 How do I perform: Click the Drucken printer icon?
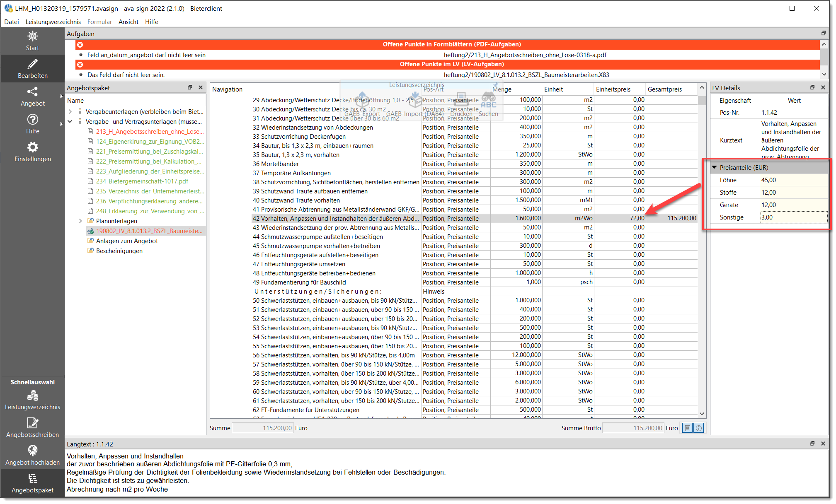tap(461, 104)
